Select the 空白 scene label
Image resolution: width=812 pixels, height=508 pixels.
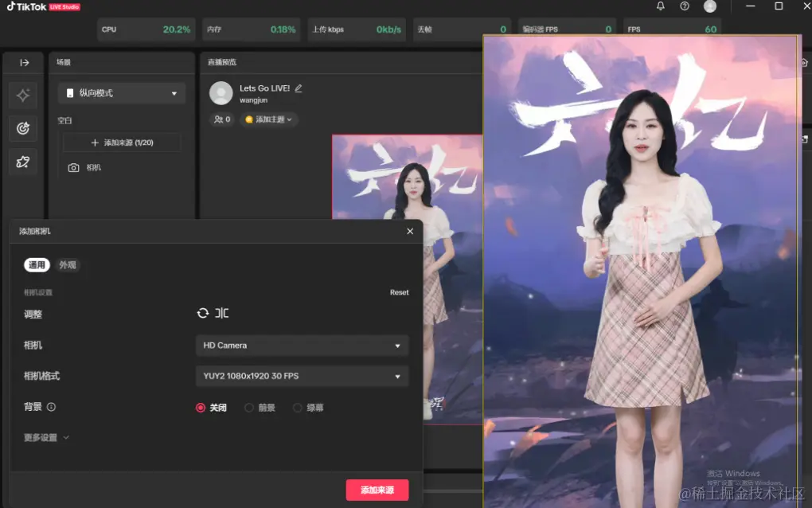coord(64,121)
